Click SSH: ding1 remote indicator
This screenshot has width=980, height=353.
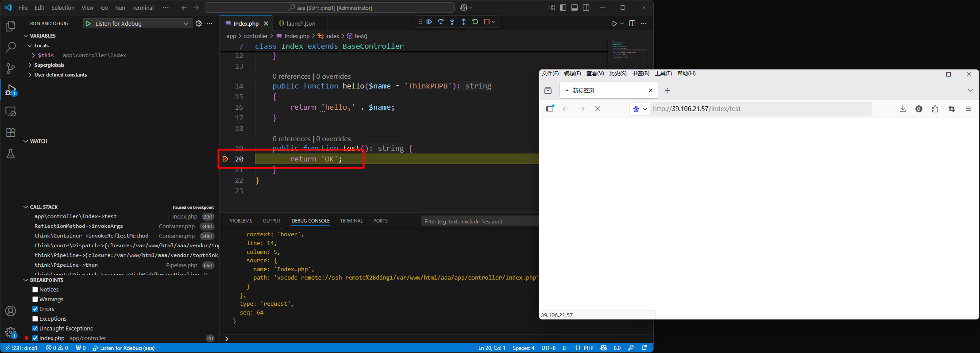pos(22,348)
